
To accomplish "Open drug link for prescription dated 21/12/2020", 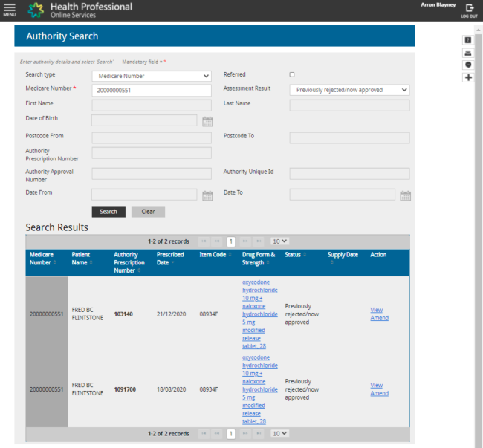I will coord(259,314).
